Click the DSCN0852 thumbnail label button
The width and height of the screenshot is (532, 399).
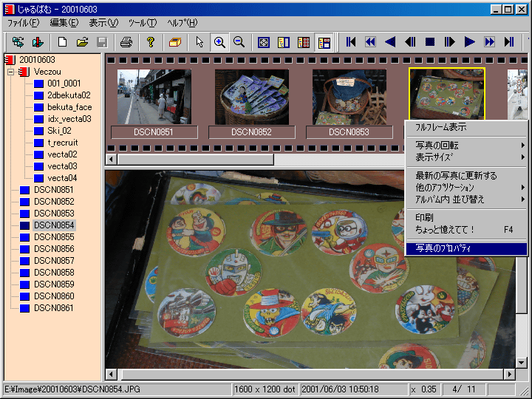pyautogui.click(x=252, y=132)
